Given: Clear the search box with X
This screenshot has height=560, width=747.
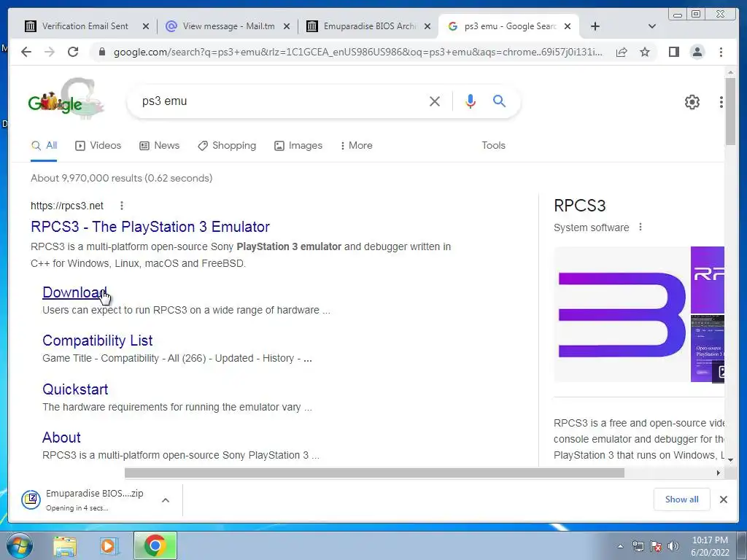Looking at the screenshot, I should pos(435,101).
